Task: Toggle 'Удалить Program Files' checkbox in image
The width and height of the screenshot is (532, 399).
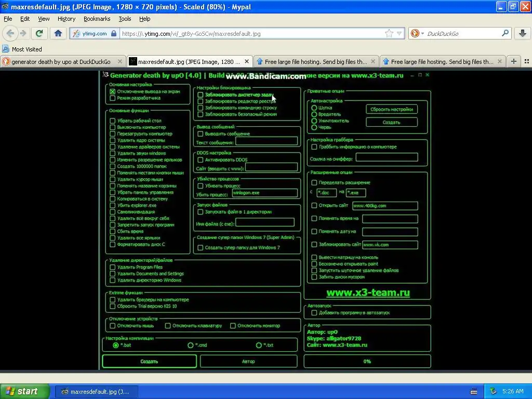Action: (x=113, y=267)
